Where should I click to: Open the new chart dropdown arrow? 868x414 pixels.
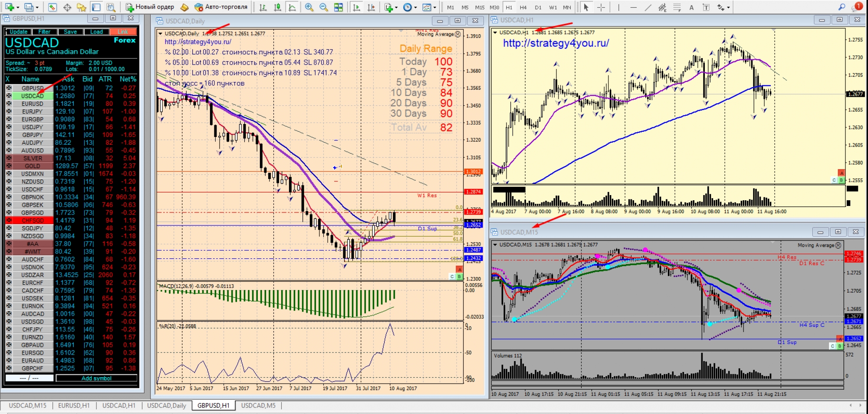coord(18,7)
